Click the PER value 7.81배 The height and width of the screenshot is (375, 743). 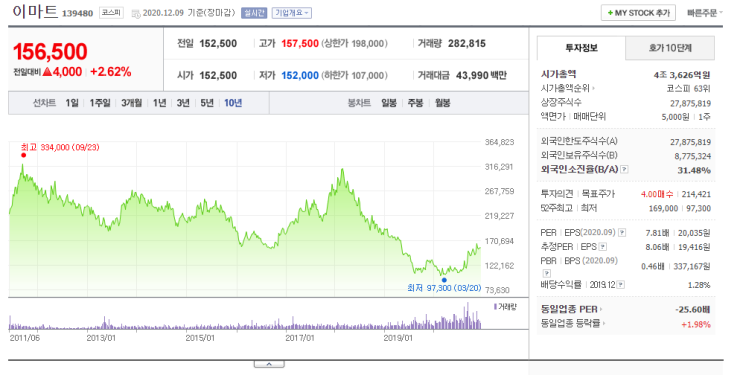(658, 233)
